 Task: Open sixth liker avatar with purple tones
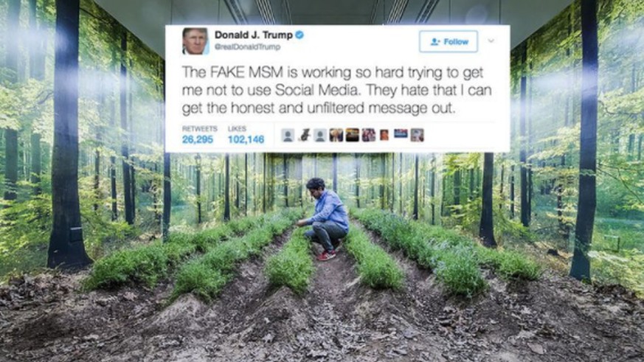[x=368, y=135]
